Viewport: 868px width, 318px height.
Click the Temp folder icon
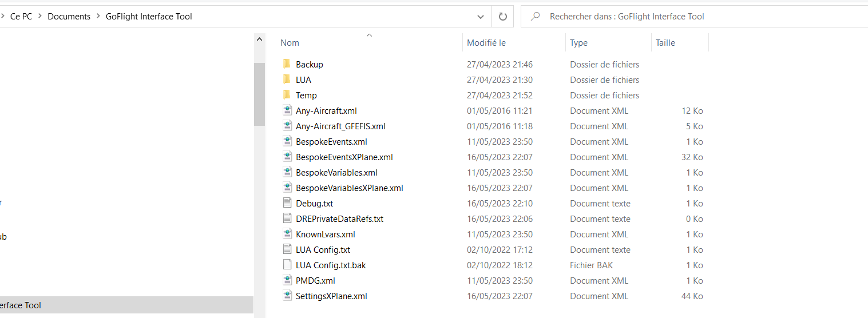[x=287, y=95]
